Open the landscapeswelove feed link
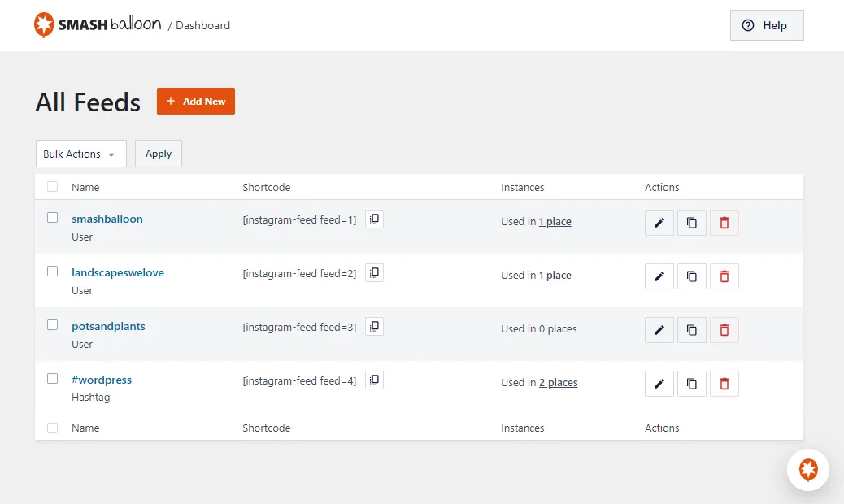 pyautogui.click(x=118, y=272)
